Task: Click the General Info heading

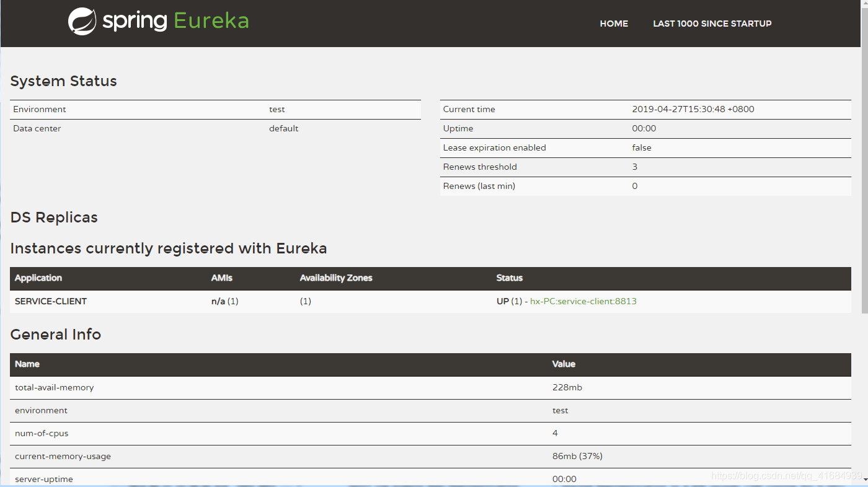Action: [x=56, y=335]
